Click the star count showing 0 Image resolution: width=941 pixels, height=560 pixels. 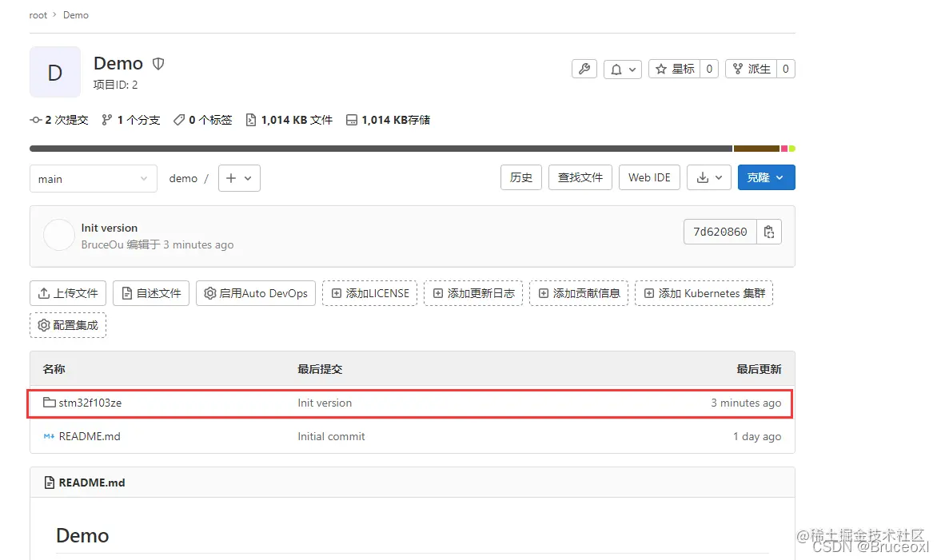click(709, 69)
